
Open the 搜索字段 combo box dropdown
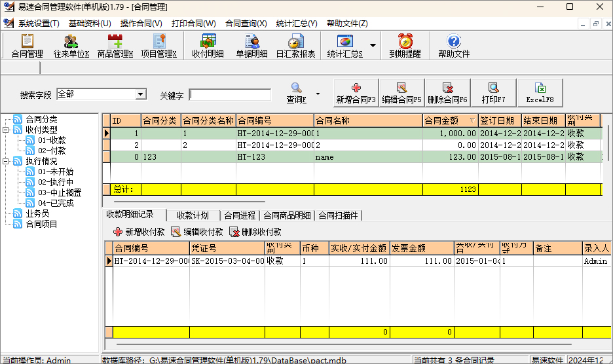click(x=140, y=94)
